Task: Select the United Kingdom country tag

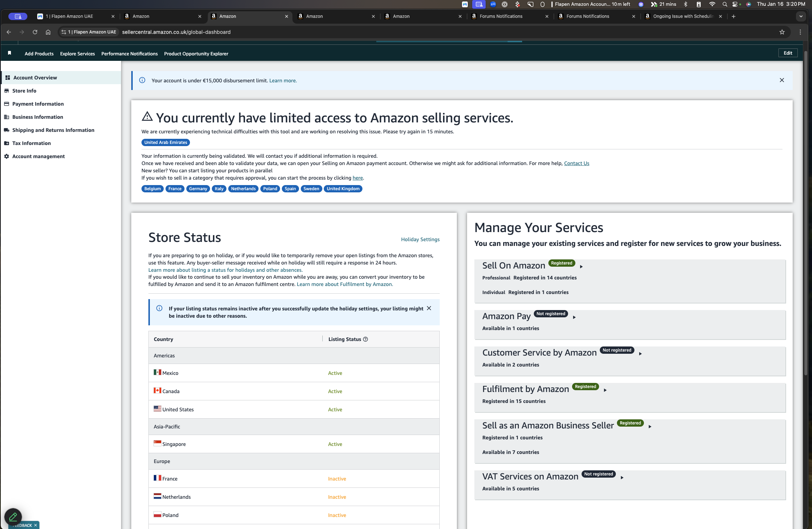Action: tap(343, 189)
